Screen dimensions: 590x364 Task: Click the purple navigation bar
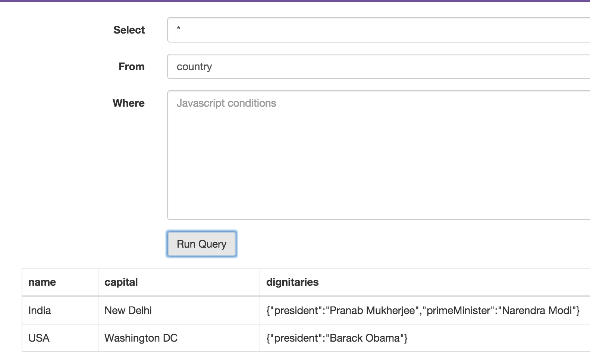click(295, 1)
